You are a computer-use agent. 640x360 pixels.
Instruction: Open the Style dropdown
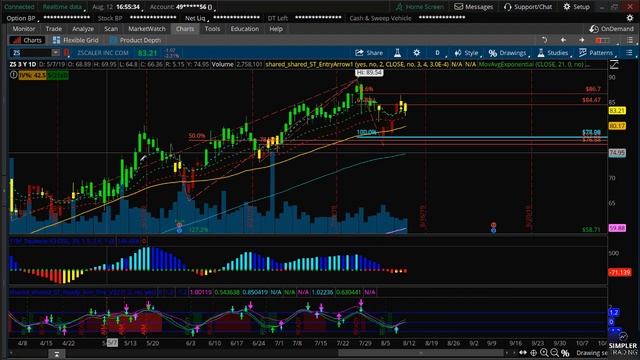click(467, 53)
